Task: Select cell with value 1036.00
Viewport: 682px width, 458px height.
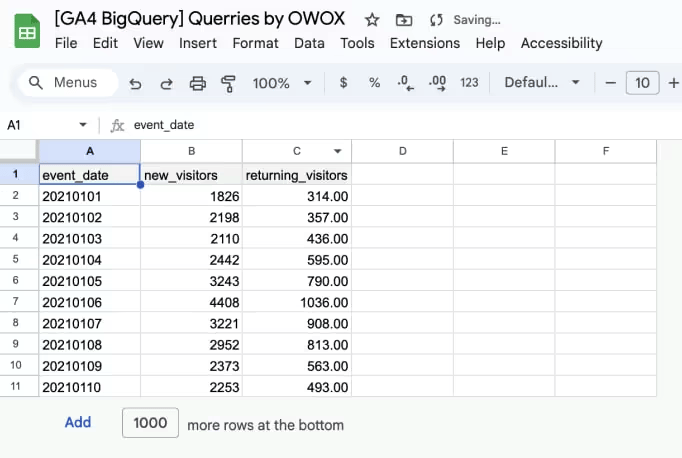Action: [297, 302]
